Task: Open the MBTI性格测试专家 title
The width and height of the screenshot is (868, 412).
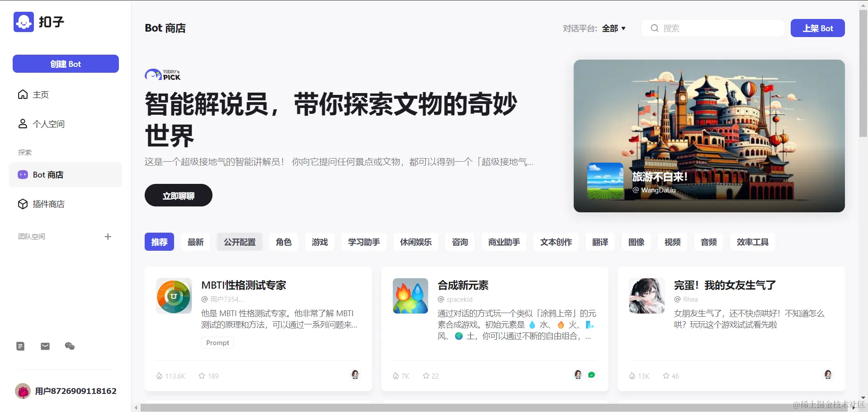Action: 244,285
